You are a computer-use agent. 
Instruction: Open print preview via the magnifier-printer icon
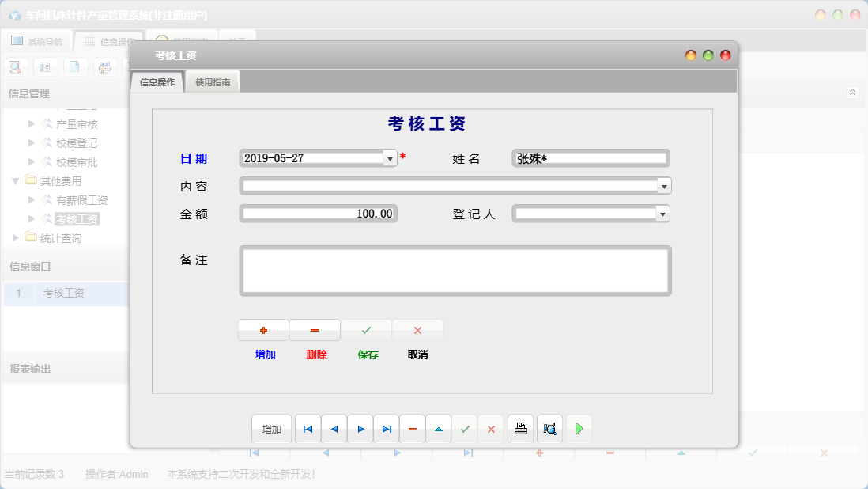pos(549,428)
